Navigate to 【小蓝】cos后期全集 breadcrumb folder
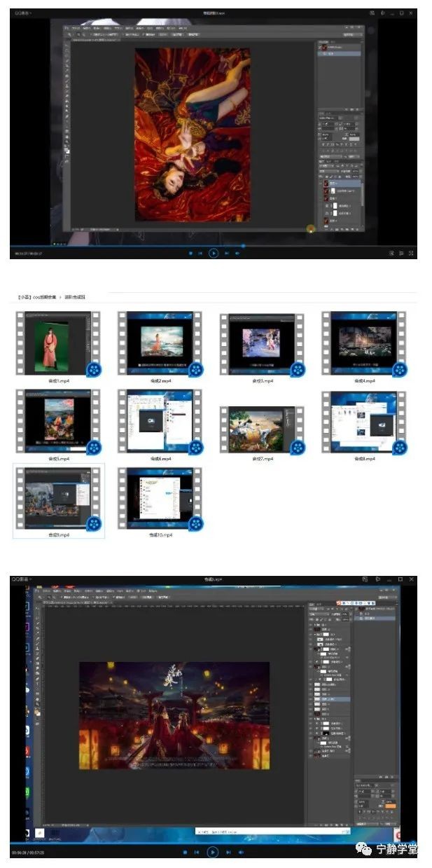432x868 pixels. [x=36, y=297]
